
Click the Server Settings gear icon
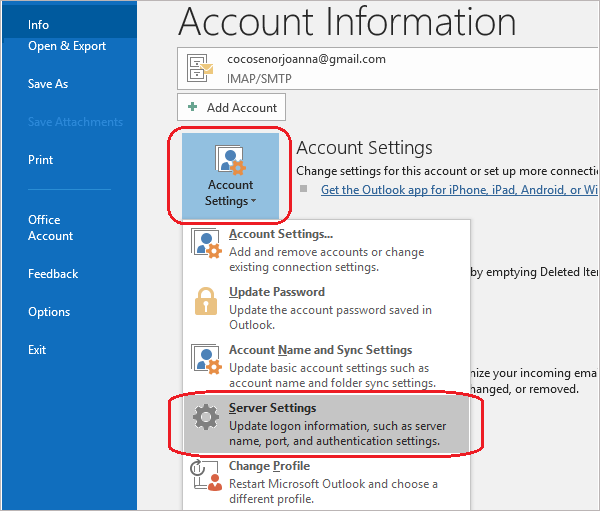(x=206, y=417)
